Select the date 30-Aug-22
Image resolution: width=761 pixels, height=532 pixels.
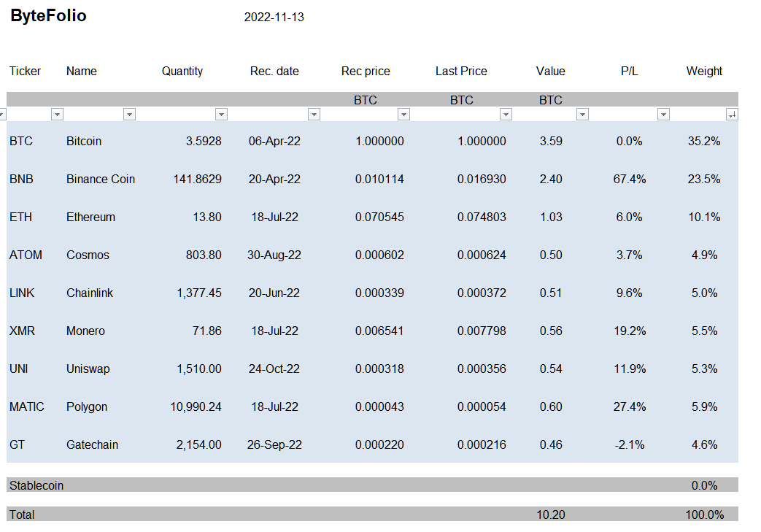274,255
